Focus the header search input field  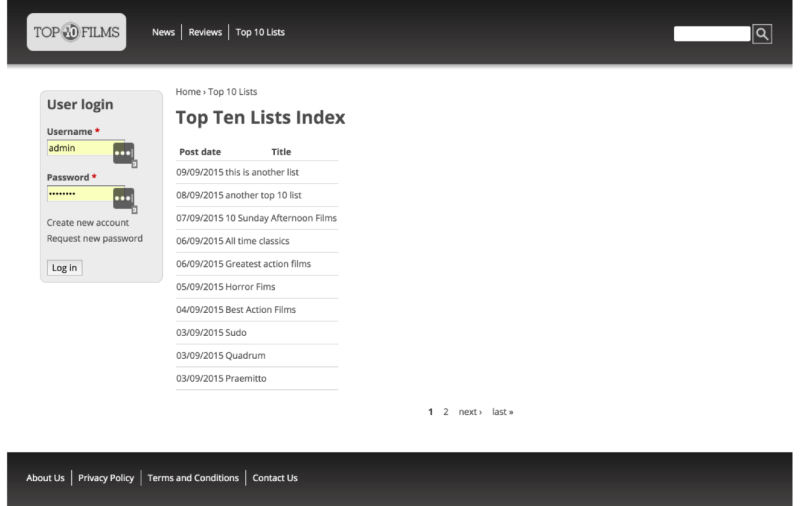point(712,34)
